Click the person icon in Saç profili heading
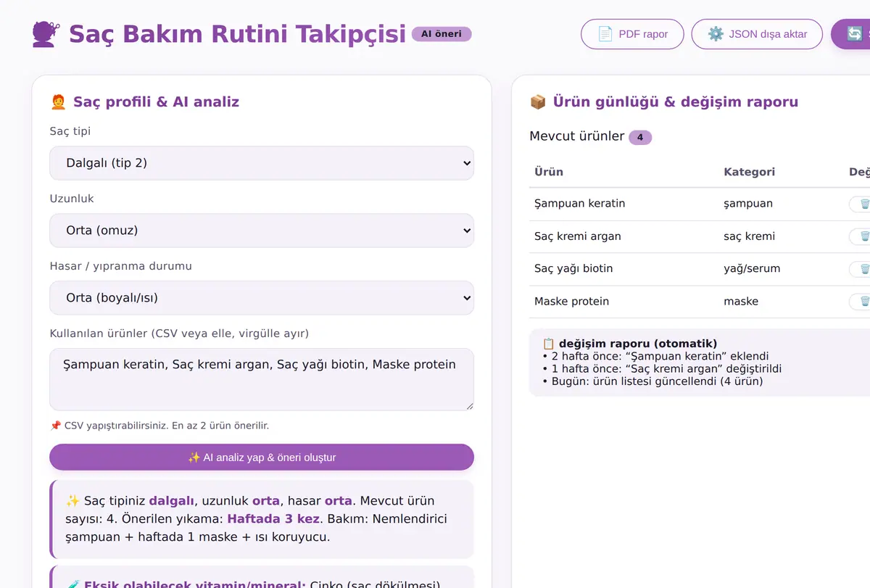Viewport: 870px width, 588px height. pos(59,102)
